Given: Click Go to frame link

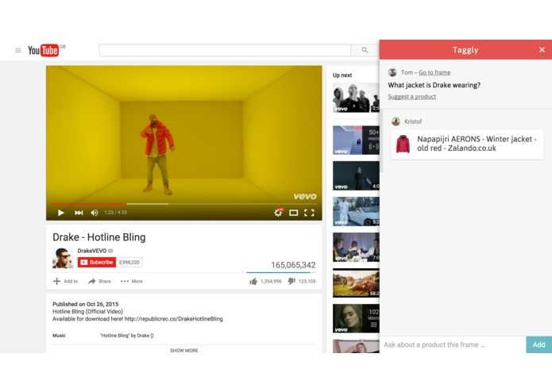Looking at the screenshot, I should [434, 72].
